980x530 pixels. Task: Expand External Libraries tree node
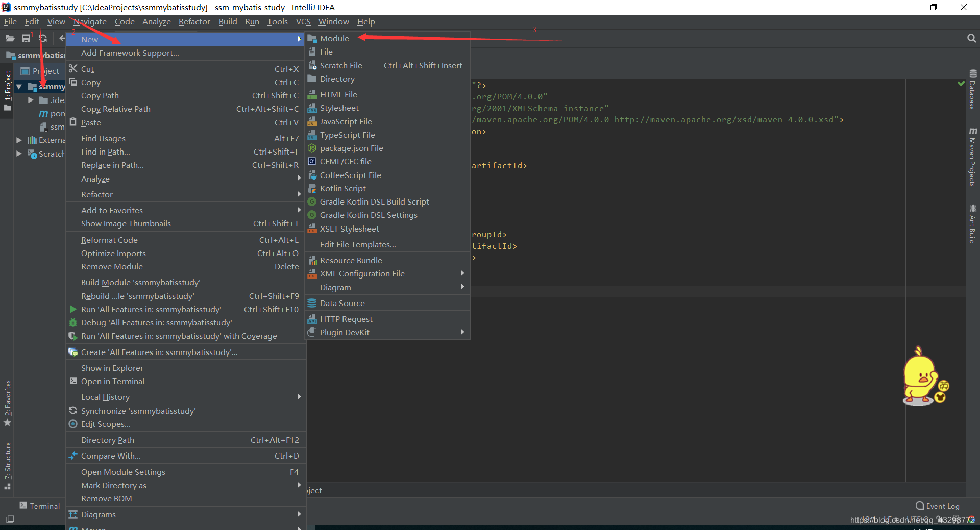pyautogui.click(x=19, y=140)
